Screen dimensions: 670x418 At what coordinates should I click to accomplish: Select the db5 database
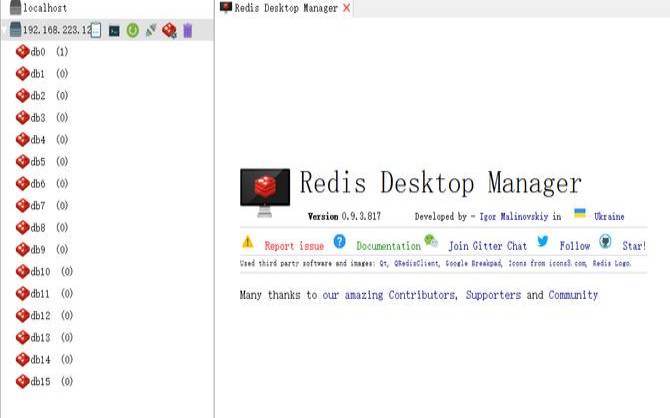click(38, 162)
